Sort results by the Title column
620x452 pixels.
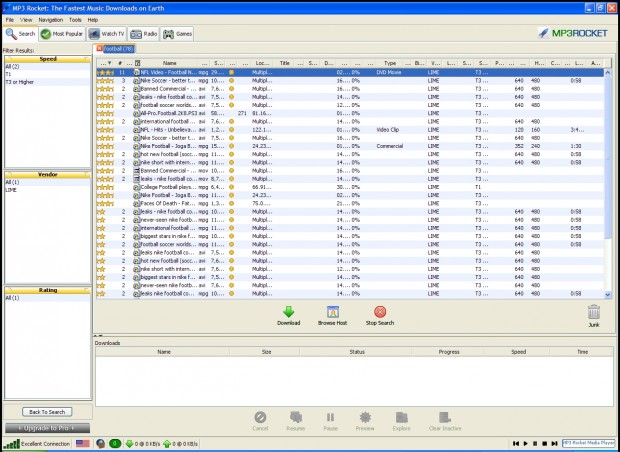[285, 63]
